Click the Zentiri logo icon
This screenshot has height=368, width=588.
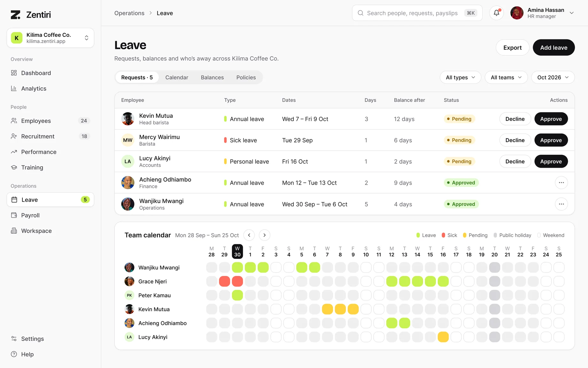pos(15,15)
